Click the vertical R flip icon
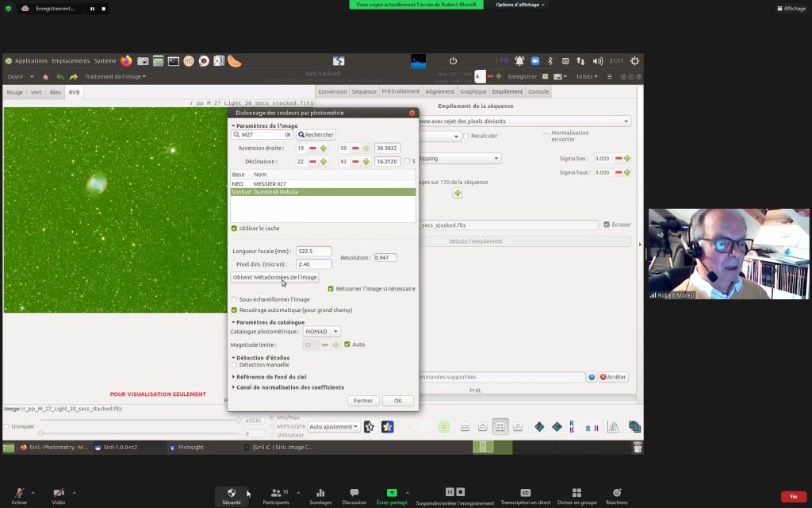 coord(572,426)
